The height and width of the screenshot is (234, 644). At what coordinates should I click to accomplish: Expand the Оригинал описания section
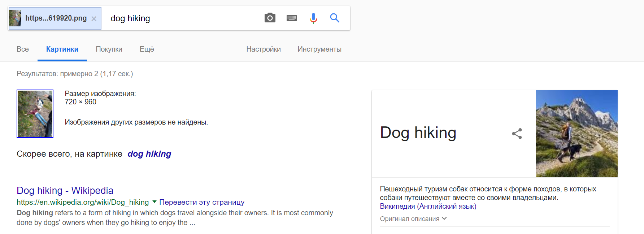413,219
